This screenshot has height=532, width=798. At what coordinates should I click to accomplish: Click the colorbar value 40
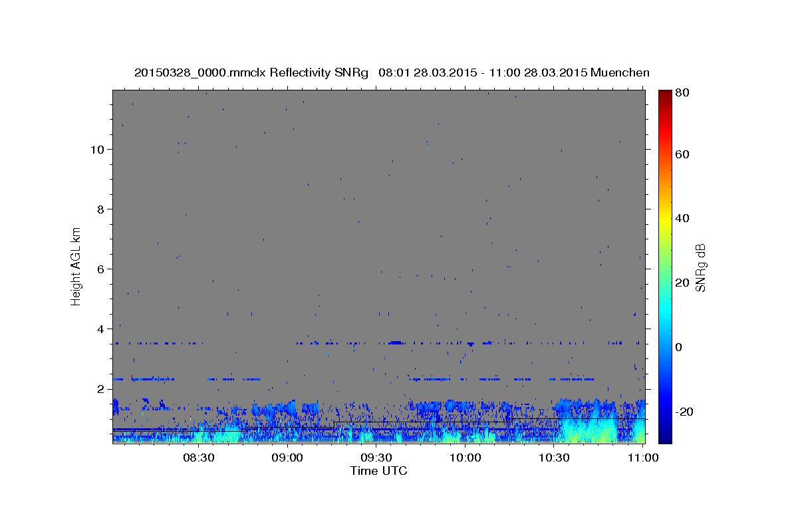point(682,218)
